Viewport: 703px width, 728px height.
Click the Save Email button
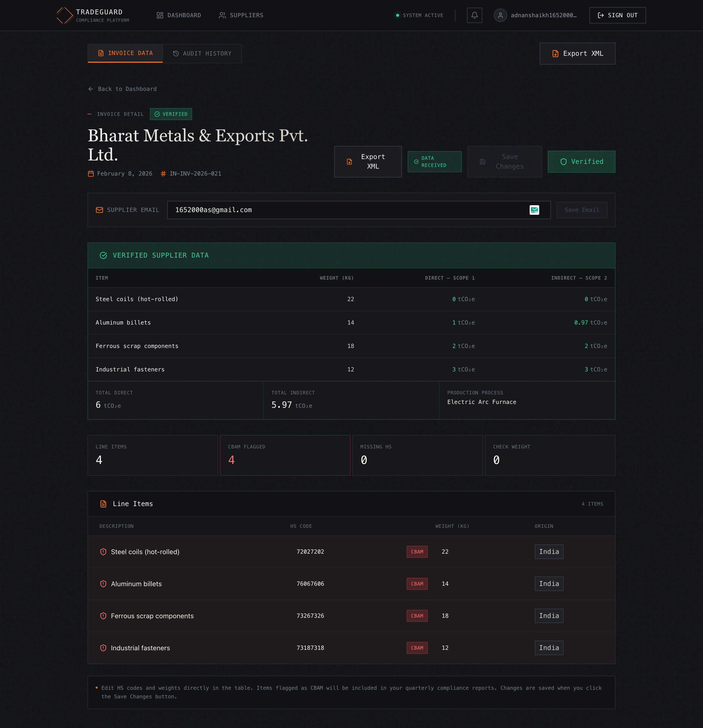[582, 210]
